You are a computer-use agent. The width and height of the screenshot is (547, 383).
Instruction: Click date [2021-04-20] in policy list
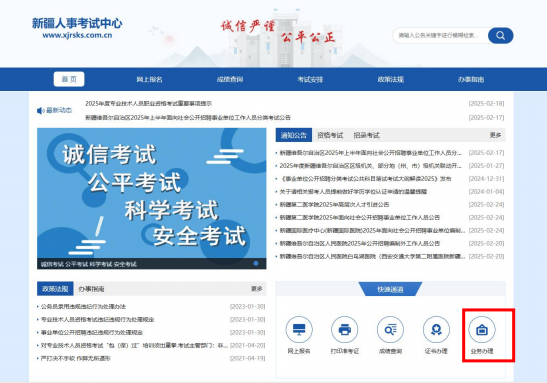pos(247,345)
